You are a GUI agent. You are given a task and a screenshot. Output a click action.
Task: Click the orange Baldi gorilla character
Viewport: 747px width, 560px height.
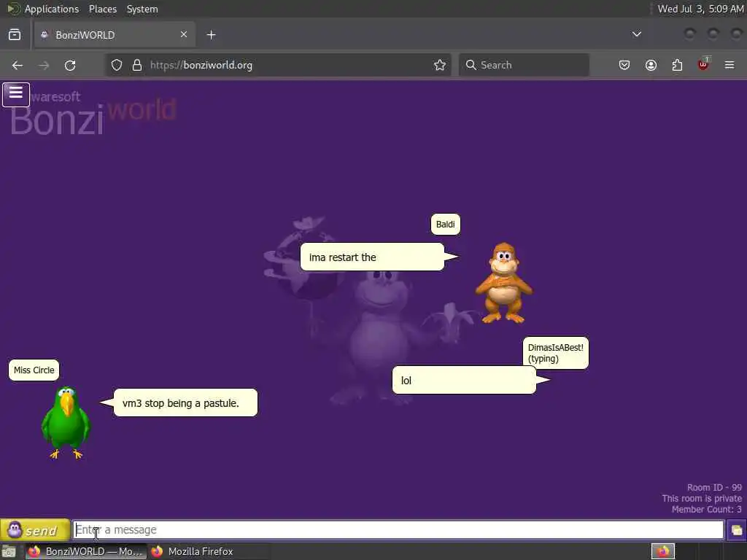pos(504,284)
